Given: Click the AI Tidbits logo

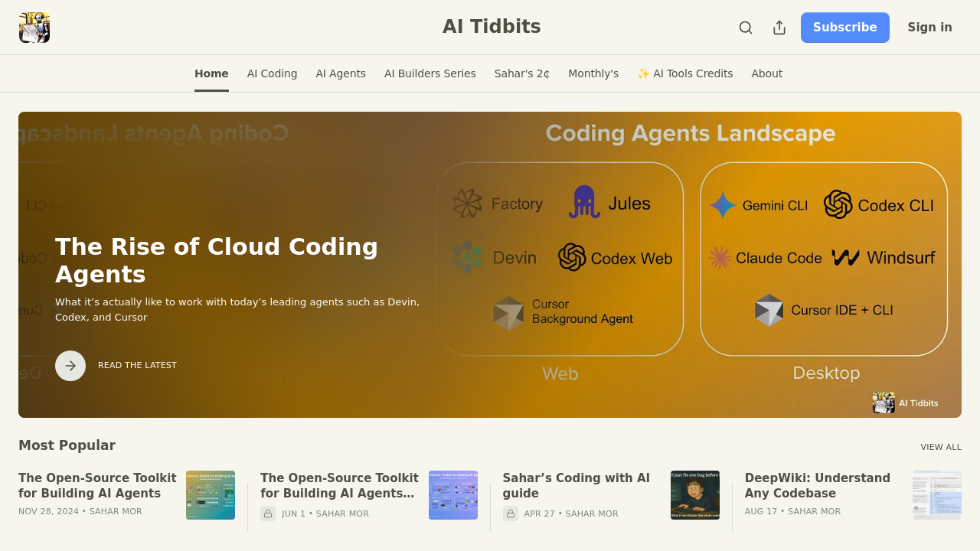Looking at the screenshot, I should pyautogui.click(x=34, y=27).
